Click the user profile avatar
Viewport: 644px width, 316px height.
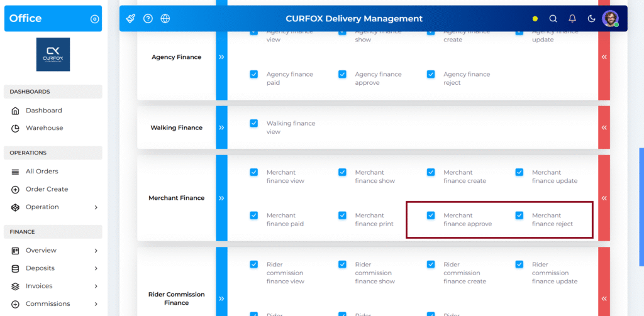coord(610,19)
